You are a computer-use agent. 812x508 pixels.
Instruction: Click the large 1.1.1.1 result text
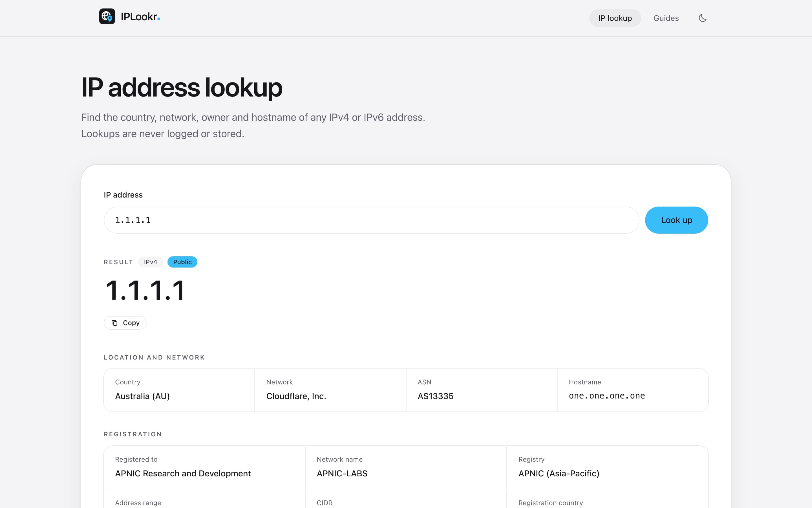click(145, 290)
